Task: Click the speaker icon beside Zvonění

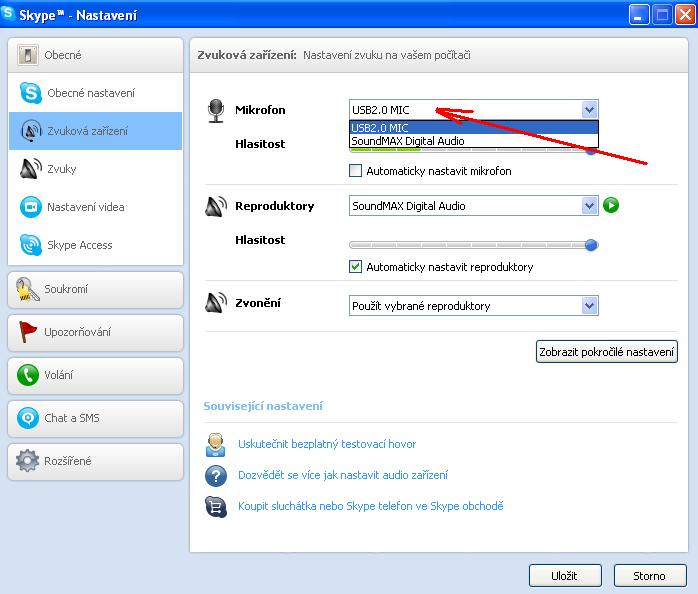Action: tap(216, 303)
